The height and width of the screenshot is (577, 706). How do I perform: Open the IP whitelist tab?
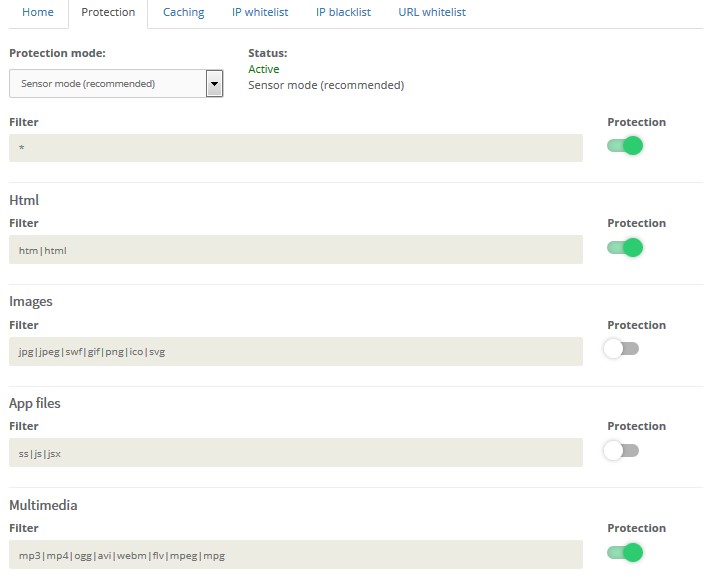tap(259, 13)
